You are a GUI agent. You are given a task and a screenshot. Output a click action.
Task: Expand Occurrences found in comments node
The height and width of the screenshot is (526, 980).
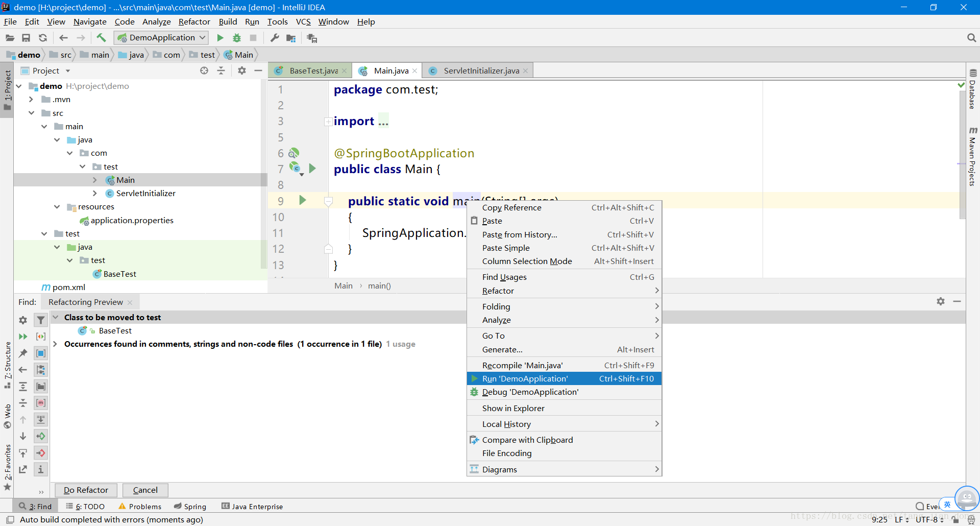[55, 344]
